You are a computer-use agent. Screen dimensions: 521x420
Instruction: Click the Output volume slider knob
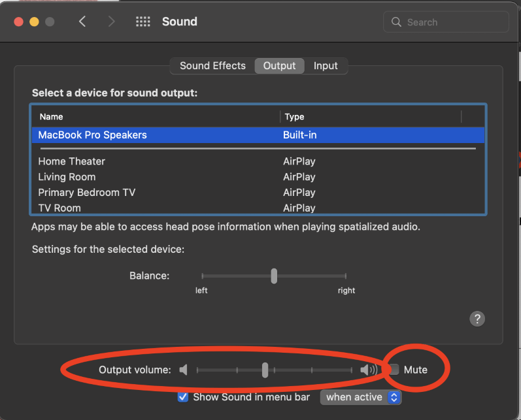(265, 370)
